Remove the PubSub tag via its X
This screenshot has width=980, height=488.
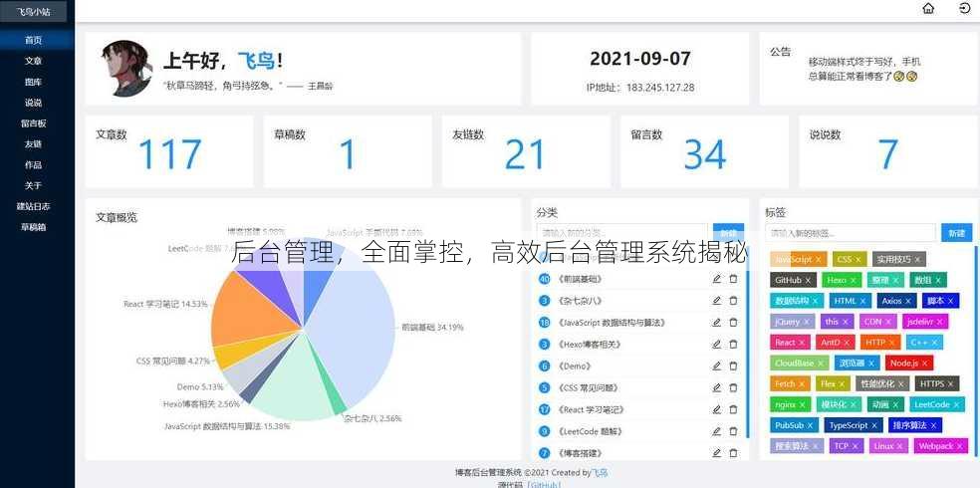pyautogui.click(x=810, y=425)
